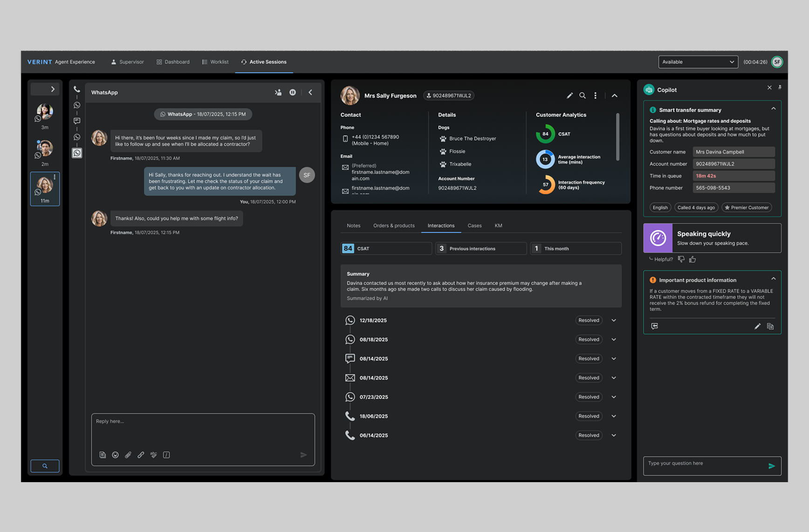Screen dimensions: 809x532
Task: Pin the Copilot panel
Action: click(780, 88)
